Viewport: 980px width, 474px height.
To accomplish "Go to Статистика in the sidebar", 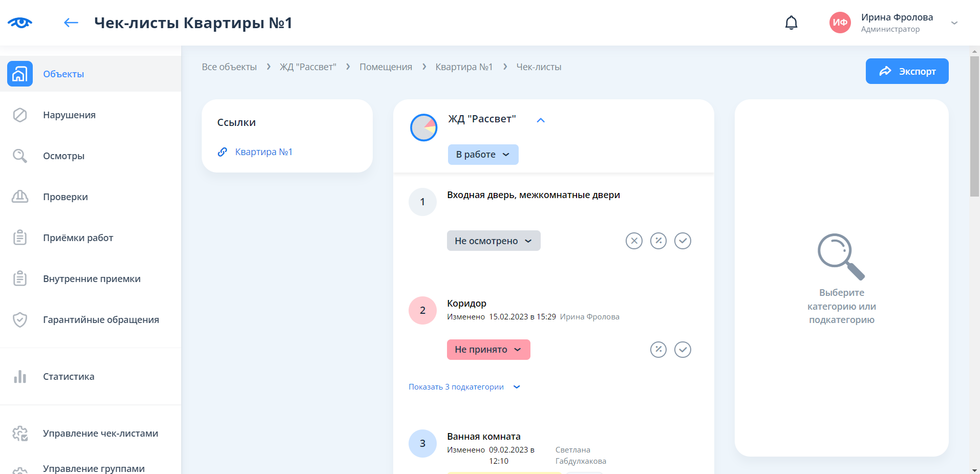I will 69,377.
